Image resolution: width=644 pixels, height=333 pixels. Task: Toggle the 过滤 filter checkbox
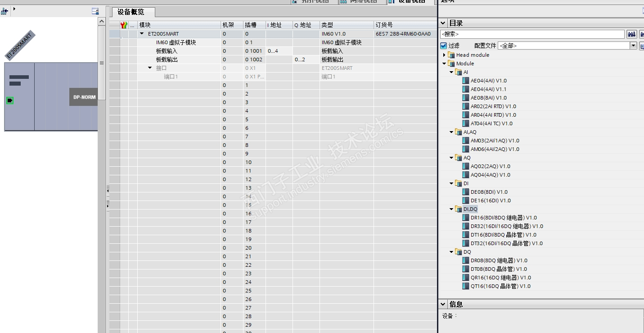pos(444,46)
